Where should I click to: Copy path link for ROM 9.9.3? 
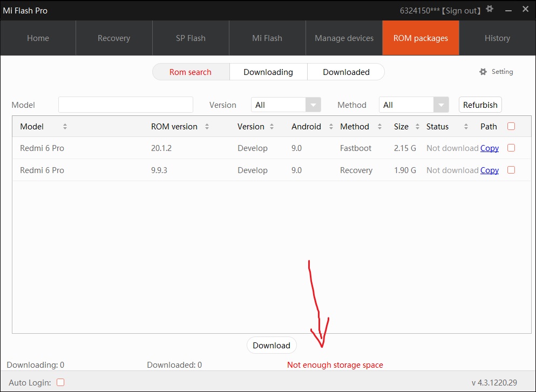489,170
